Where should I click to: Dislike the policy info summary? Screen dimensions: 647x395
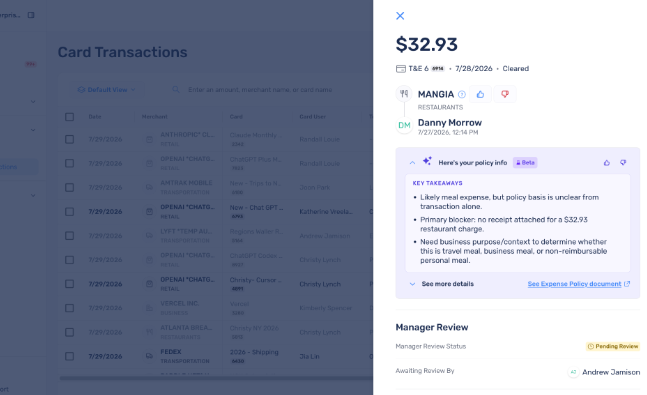(x=623, y=163)
